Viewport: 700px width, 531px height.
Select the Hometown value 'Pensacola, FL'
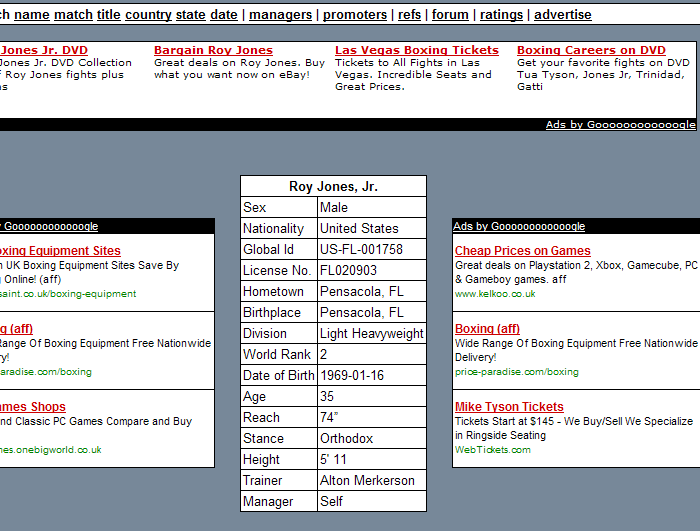pyautogui.click(x=362, y=291)
